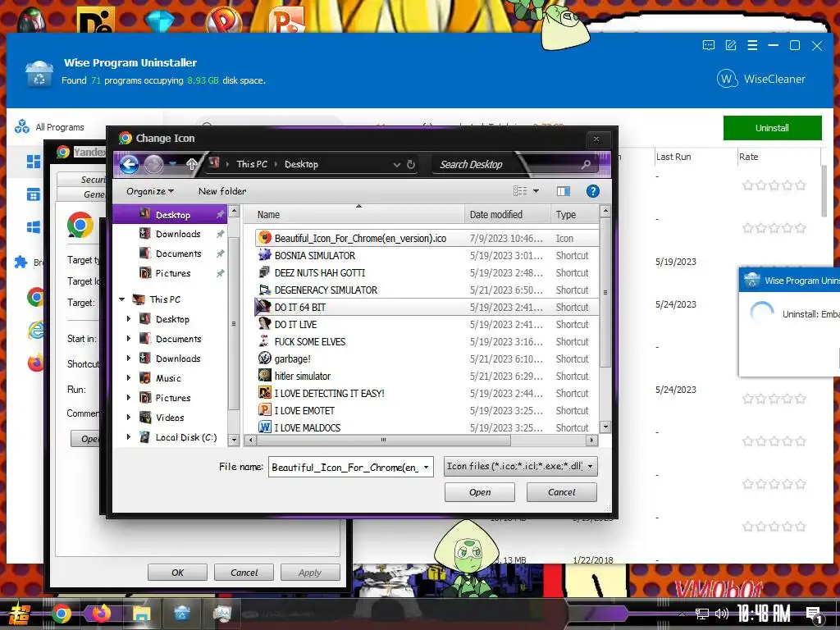Select Chrome entry icon in Wise sidebar
This screenshot has height=630, width=840.
click(x=35, y=297)
